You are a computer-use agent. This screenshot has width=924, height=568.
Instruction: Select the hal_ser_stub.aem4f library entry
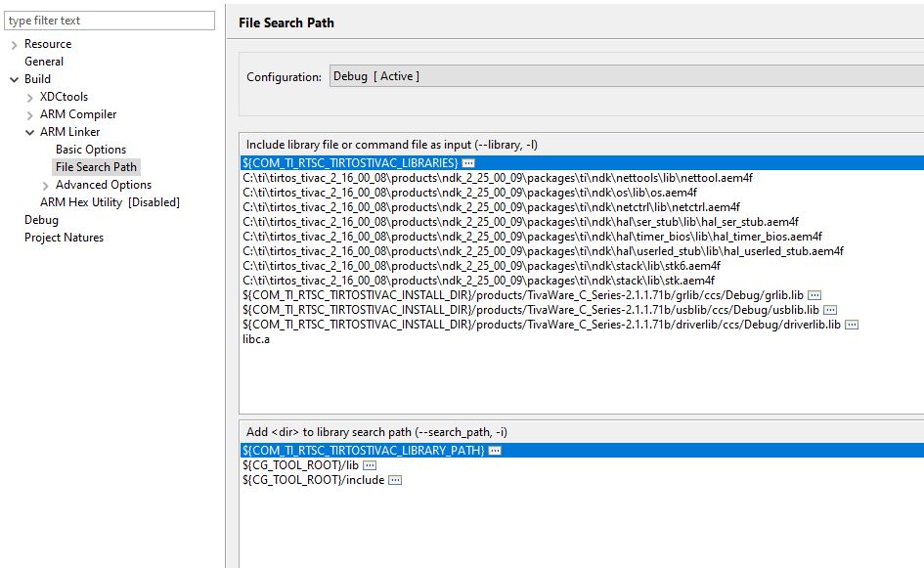[520, 222]
